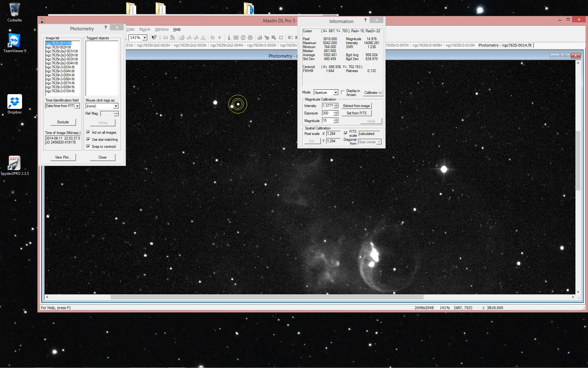The width and height of the screenshot is (588, 368).
Task: Click the crosshair plus toolbar icon
Action: 220,37
